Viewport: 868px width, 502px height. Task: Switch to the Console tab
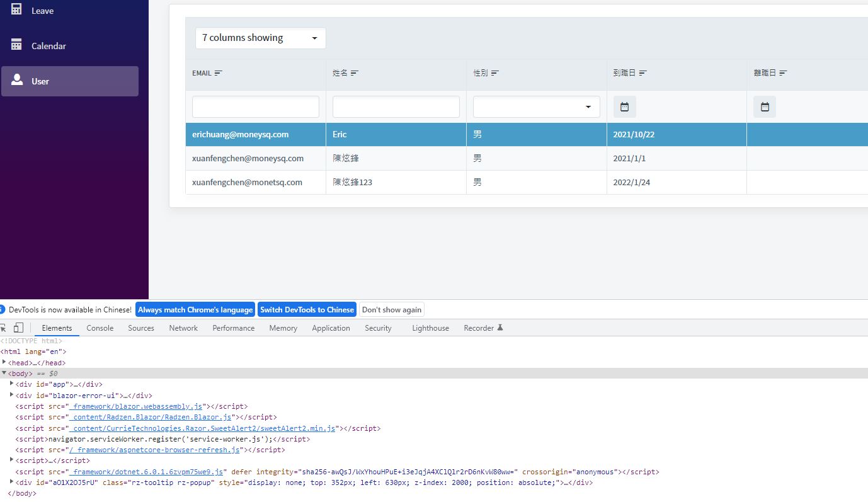click(x=100, y=328)
